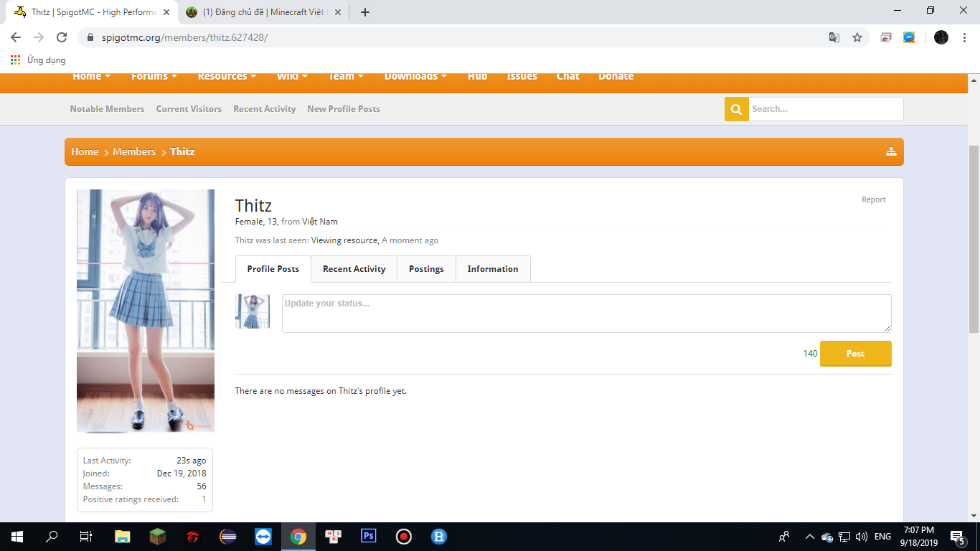Image resolution: width=980 pixels, height=551 pixels.
Task: Click the large Thitz profile picture
Action: coord(146,311)
